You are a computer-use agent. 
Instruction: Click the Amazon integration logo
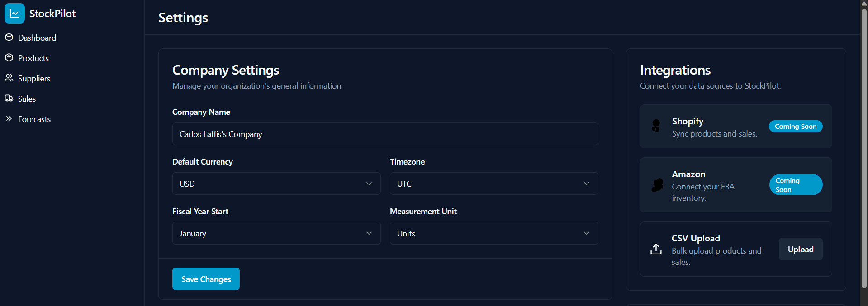tap(657, 184)
